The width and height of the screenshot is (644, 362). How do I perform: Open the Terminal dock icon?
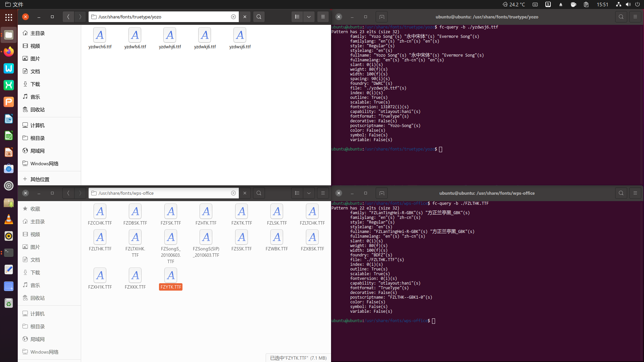click(x=9, y=253)
